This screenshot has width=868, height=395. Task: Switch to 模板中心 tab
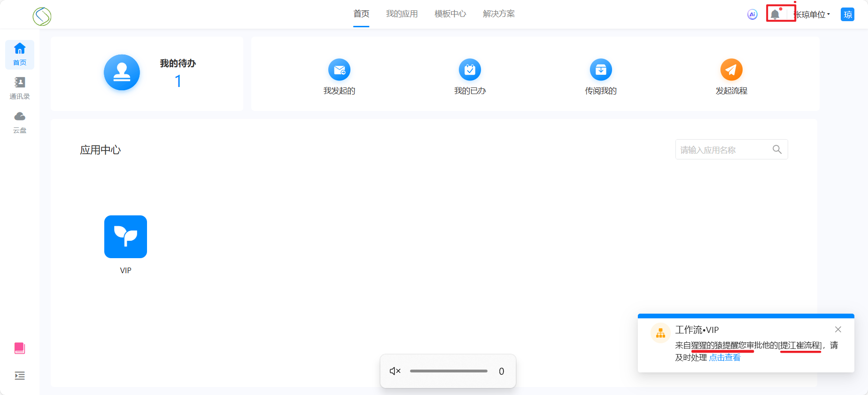(x=450, y=14)
